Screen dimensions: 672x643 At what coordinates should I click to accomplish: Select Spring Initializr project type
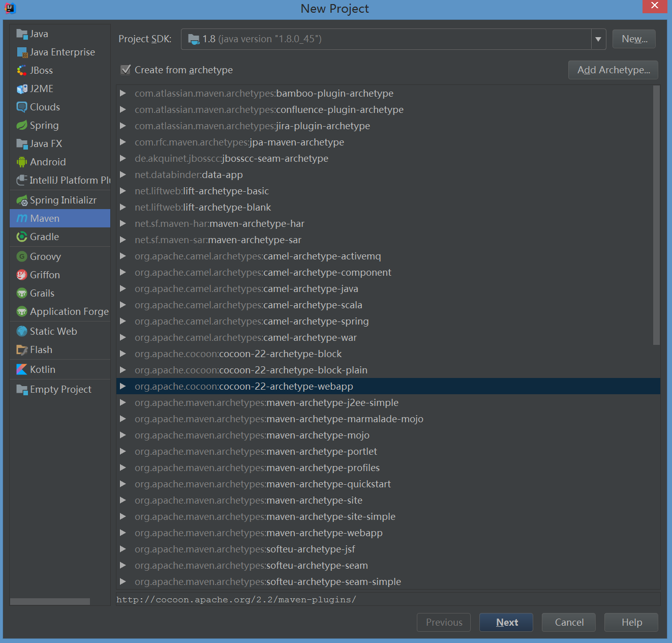click(60, 200)
